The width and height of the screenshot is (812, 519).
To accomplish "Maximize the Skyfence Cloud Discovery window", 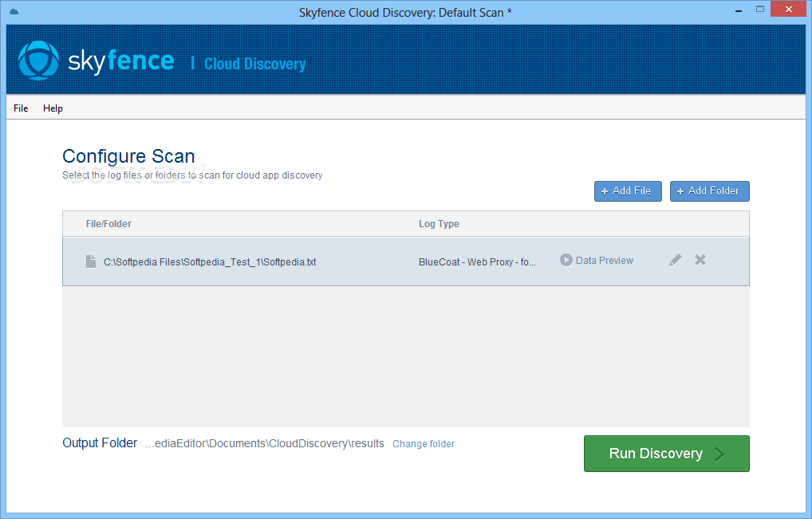I will tap(760, 10).
